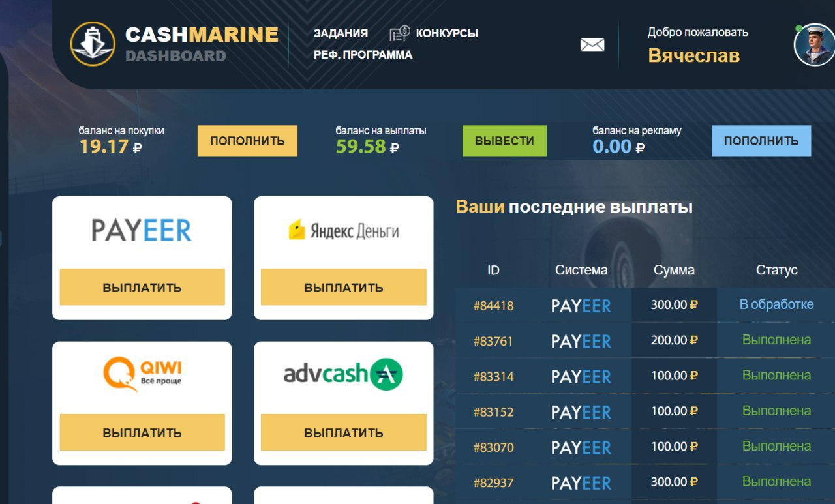Click ВЫПЛАТИТЬ under Яндекс Деньги card
Screen dimensions: 835x504
coord(344,288)
